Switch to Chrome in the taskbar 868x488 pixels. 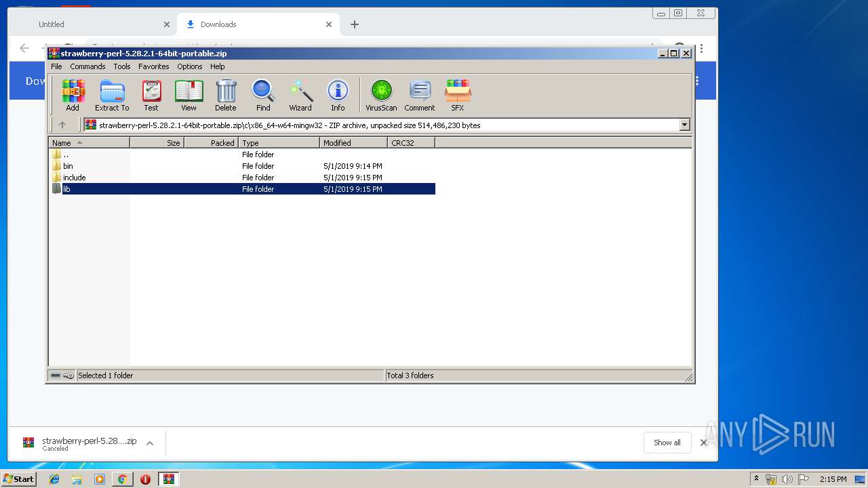pos(122,479)
